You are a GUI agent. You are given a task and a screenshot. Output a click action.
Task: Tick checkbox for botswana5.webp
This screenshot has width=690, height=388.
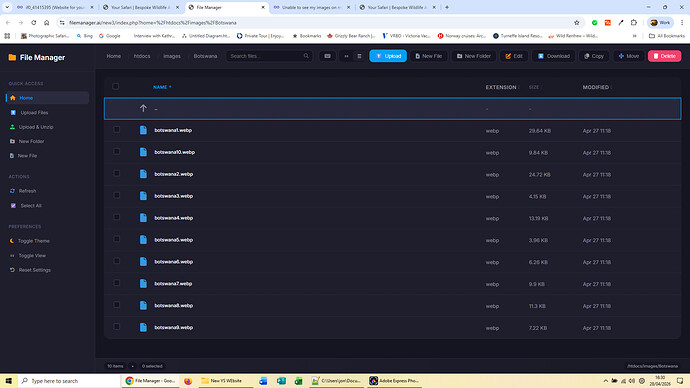(x=117, y=239)
